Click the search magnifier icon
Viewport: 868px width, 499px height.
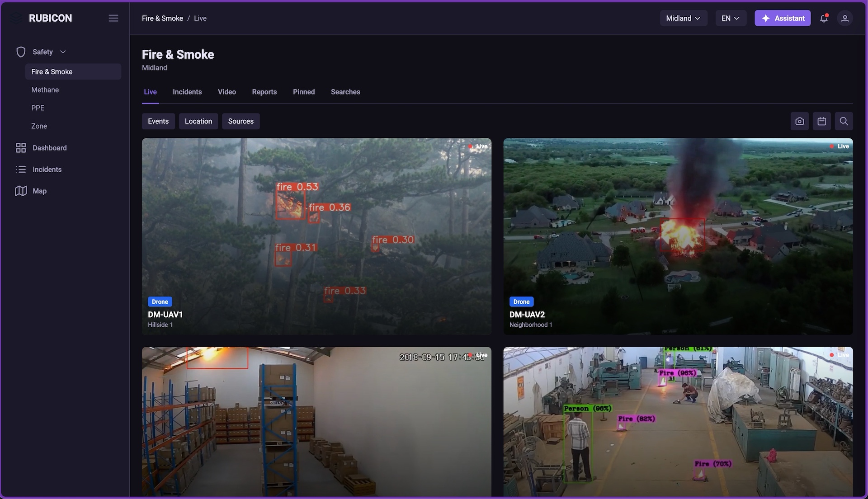tap(844, 121)
